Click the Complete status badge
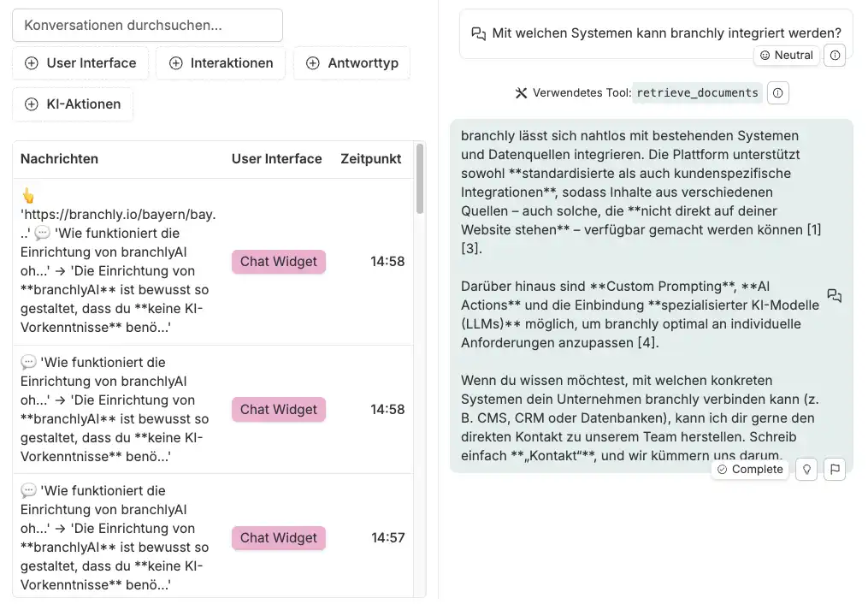This screenshot has width=868, height=610. tap(750, 470)
